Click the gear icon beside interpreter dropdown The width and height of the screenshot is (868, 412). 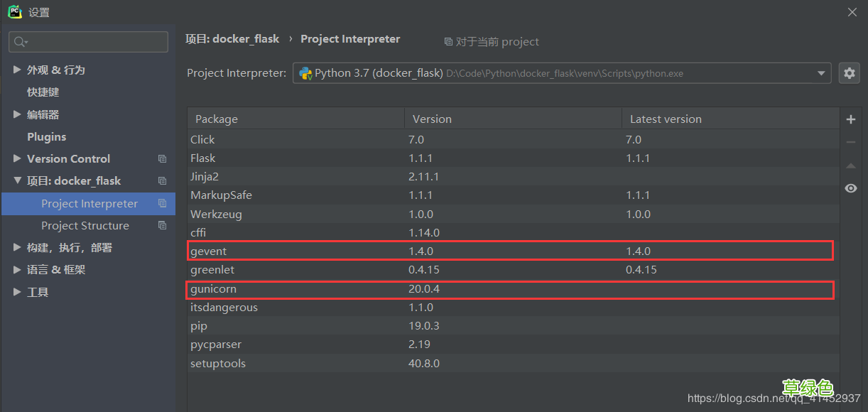pyautogui.click(x=849, y=73)
